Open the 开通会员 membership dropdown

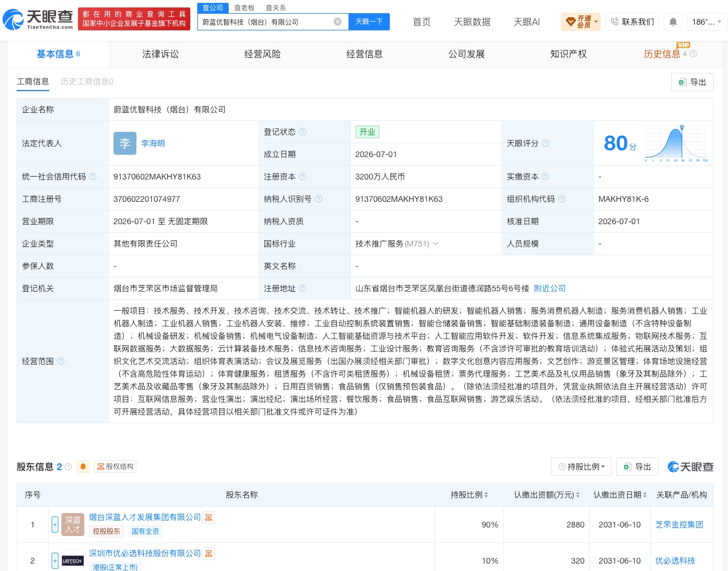pos(581,22)
